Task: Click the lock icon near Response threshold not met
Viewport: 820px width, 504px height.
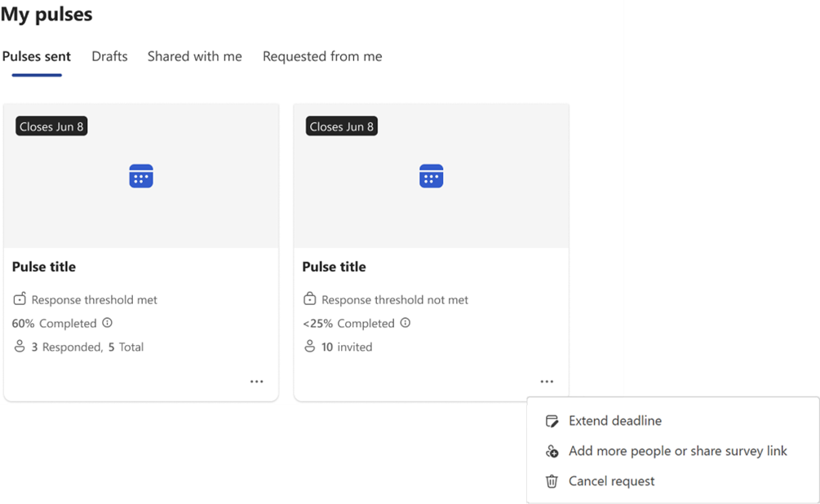Action: pos(309,299)
